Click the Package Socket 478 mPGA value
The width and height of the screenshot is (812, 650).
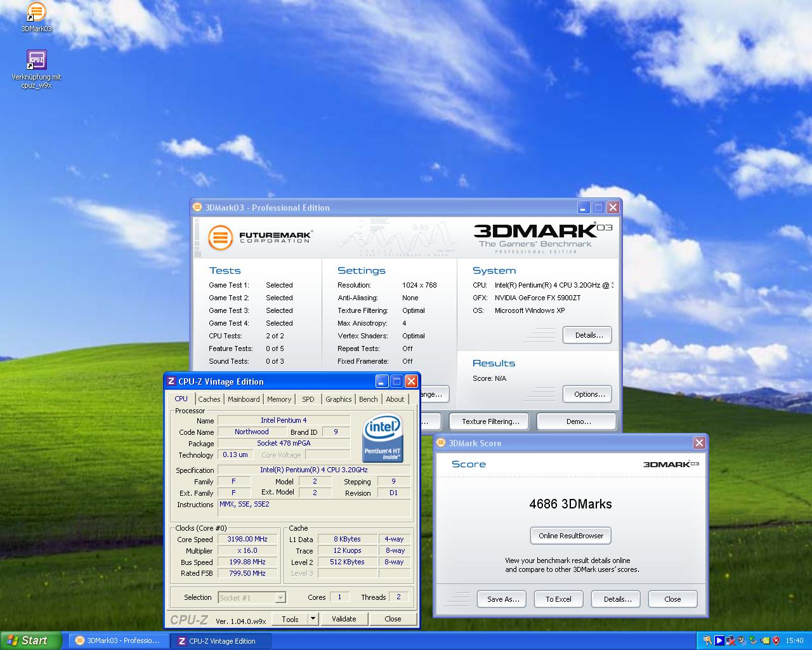tap(284, 443)
